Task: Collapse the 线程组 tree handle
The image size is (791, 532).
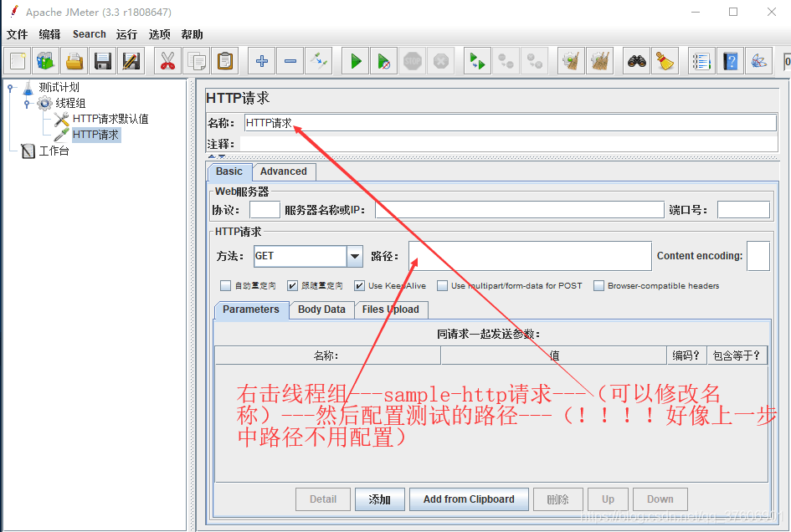Action: pos(27,104)
